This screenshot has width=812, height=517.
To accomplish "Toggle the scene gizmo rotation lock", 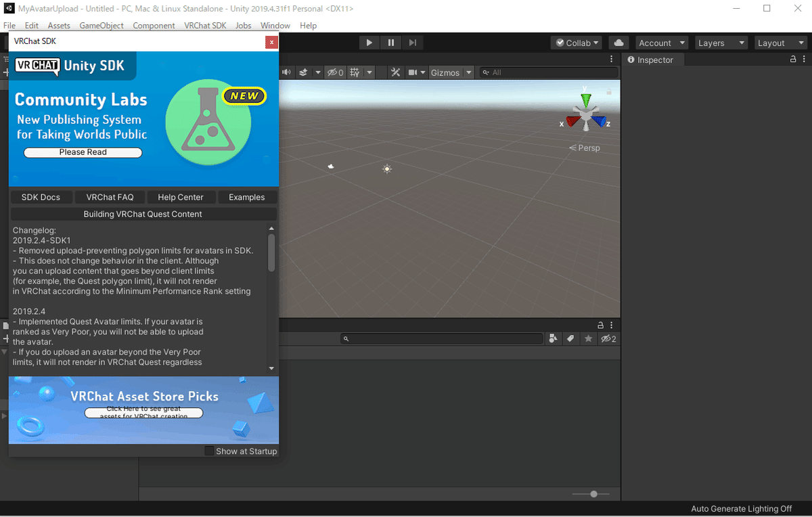I will [609, 91].
